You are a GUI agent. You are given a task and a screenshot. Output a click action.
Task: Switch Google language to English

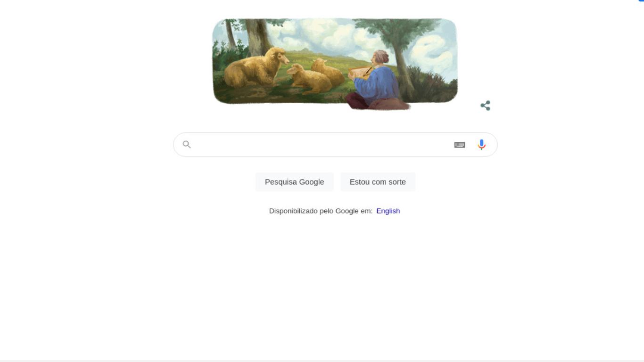[388, 211]
